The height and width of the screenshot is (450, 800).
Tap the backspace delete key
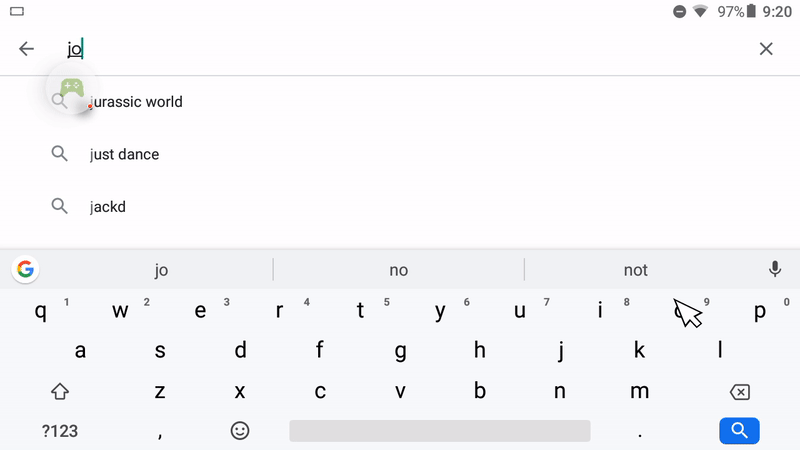pos(739,392)
